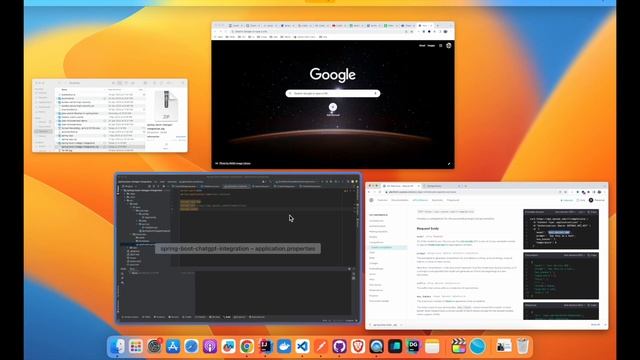
Task: Select highlighted Create completion sidebar item
Action: click(387, 247)
